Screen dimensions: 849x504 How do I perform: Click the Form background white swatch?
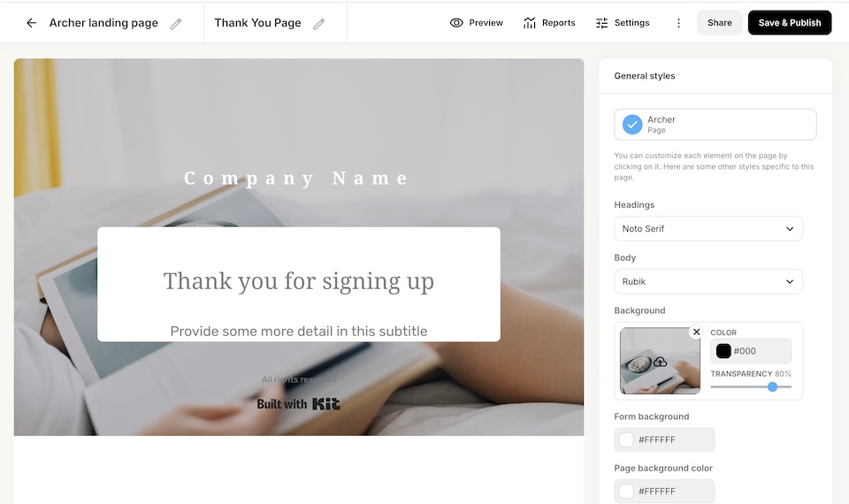pyautogui.click(x=626, y=439)
